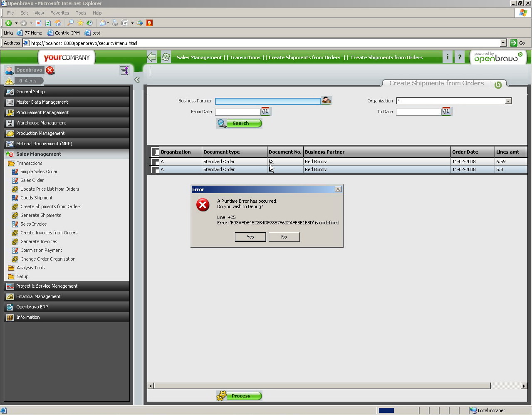The width and height of the screenshot is (532, 415).
Task: Open the To Date calendar picker
Action: pyautogui.click(x=446, y=111)
